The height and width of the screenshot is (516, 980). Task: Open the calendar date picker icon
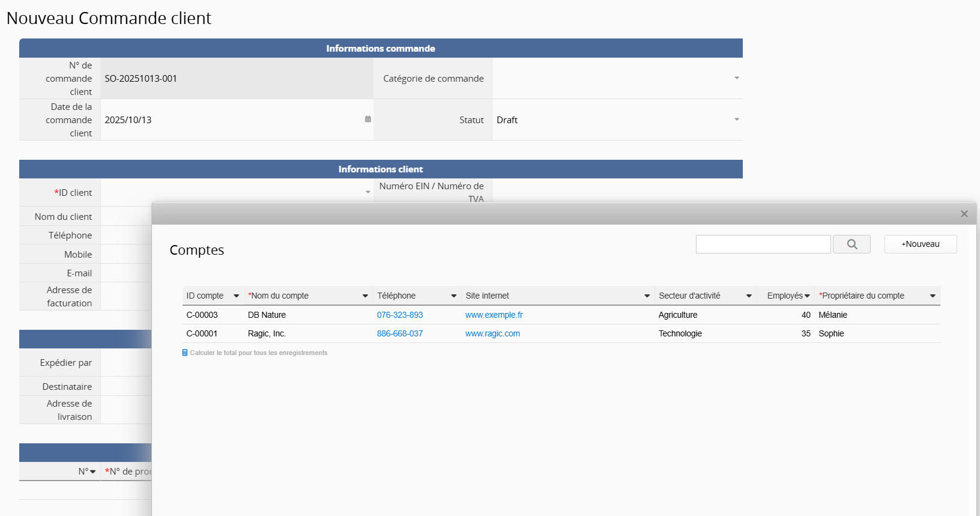[x=367, y=120]
